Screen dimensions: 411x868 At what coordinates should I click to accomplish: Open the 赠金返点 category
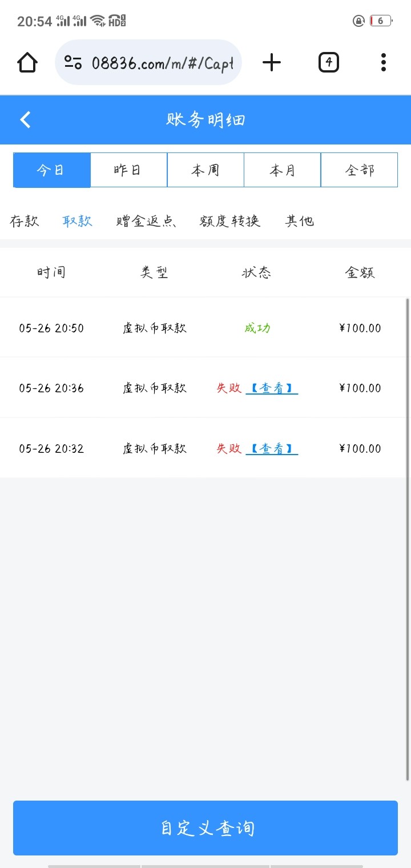(146, 221)
